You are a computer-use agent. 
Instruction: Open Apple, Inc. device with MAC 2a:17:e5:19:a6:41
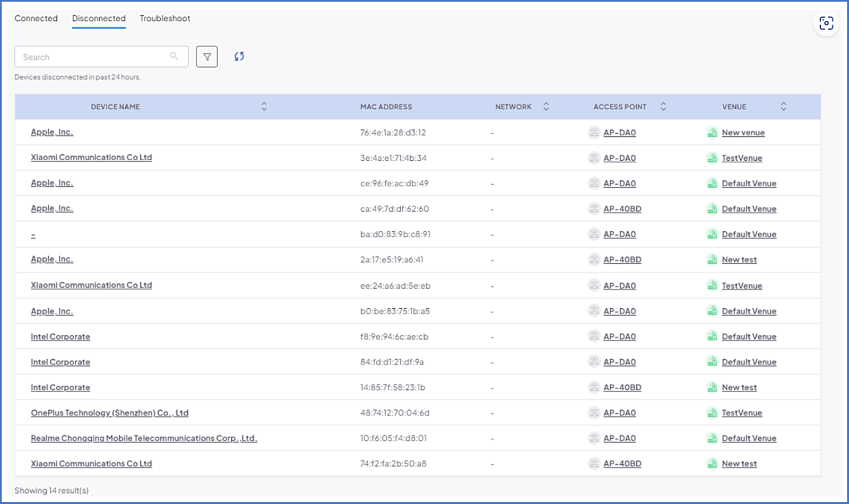52,259
